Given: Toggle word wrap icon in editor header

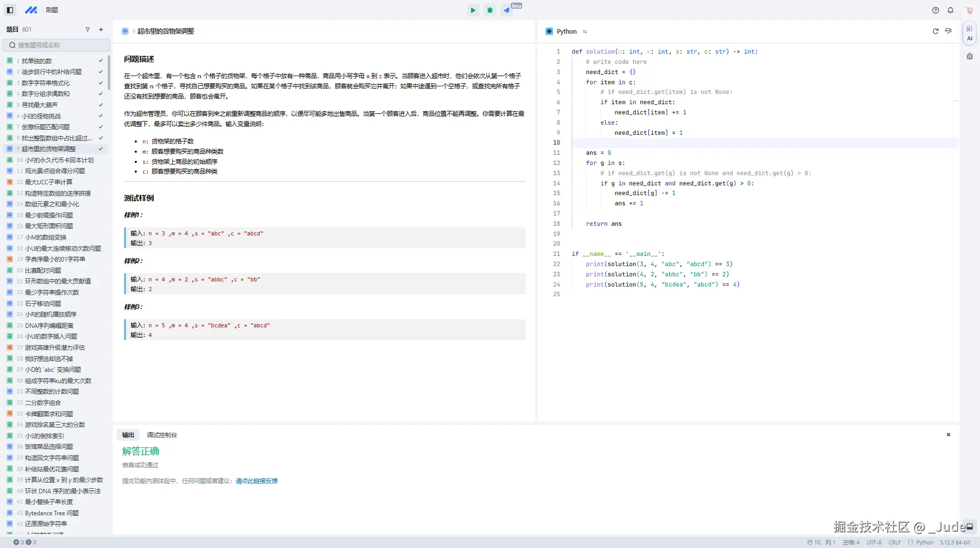Looking at the screenshot, I should coord(948,31).
